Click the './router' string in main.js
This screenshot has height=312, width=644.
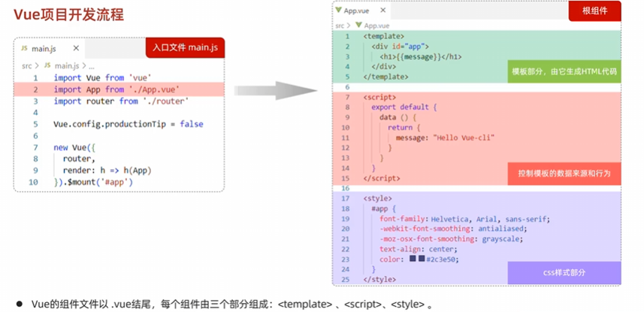tap(165, 101)
